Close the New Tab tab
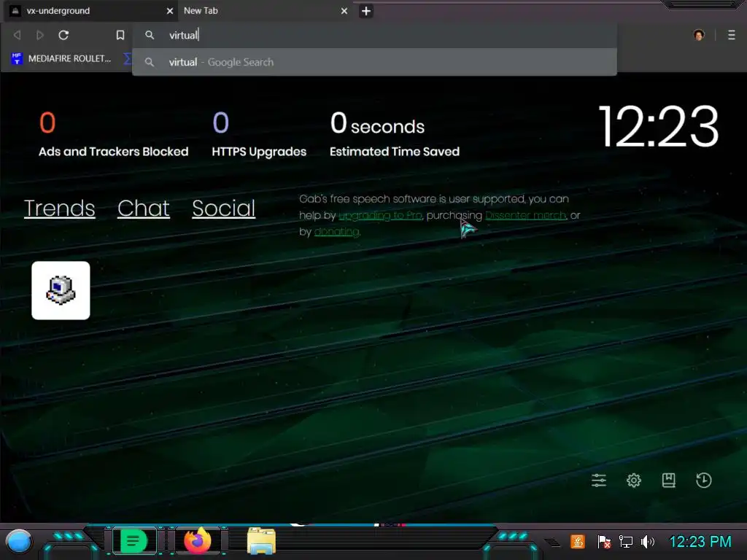 (344, 11)
